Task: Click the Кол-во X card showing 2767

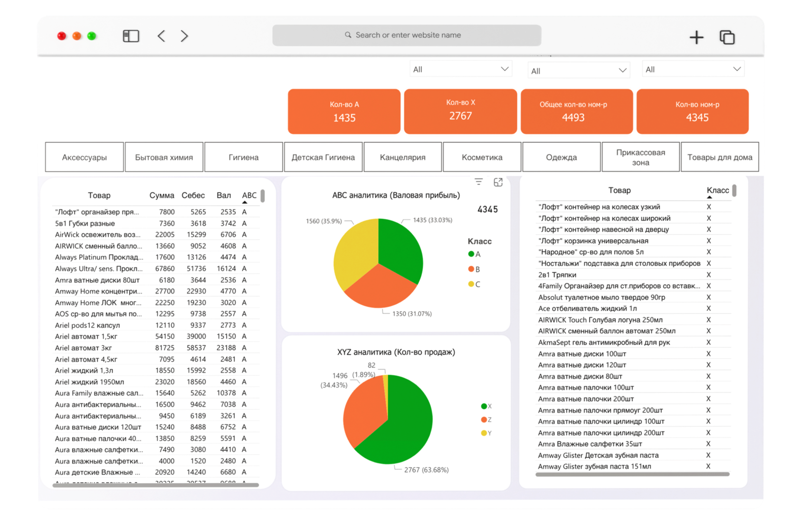Action: point(460,111)
